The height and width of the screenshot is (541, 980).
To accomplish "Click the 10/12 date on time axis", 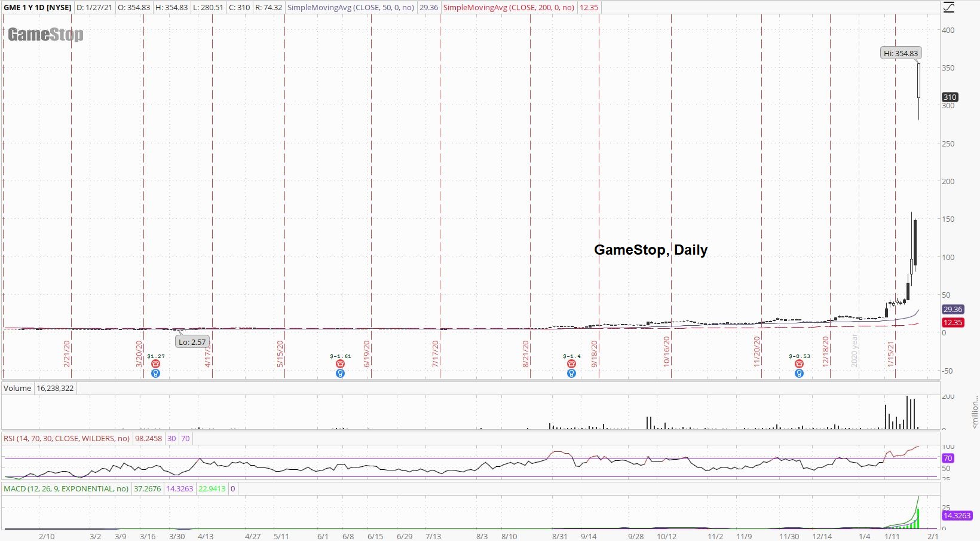I will coord(666,536).
